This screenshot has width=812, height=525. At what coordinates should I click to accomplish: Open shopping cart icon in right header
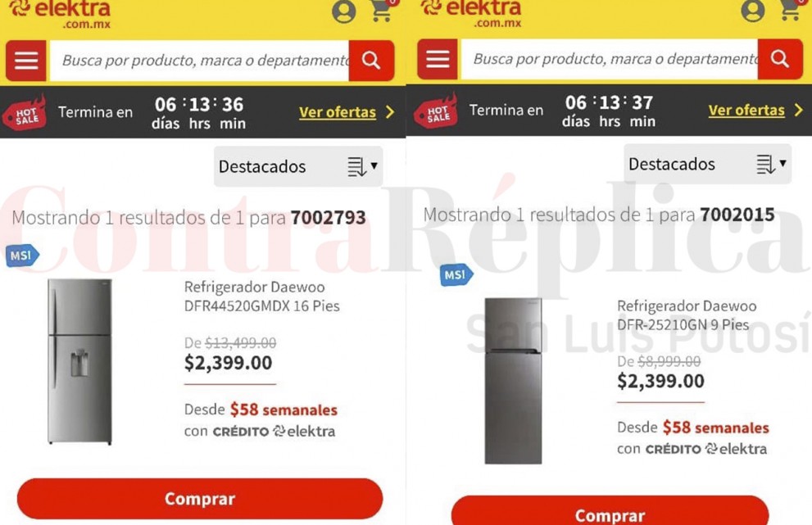tap(791, 10)
